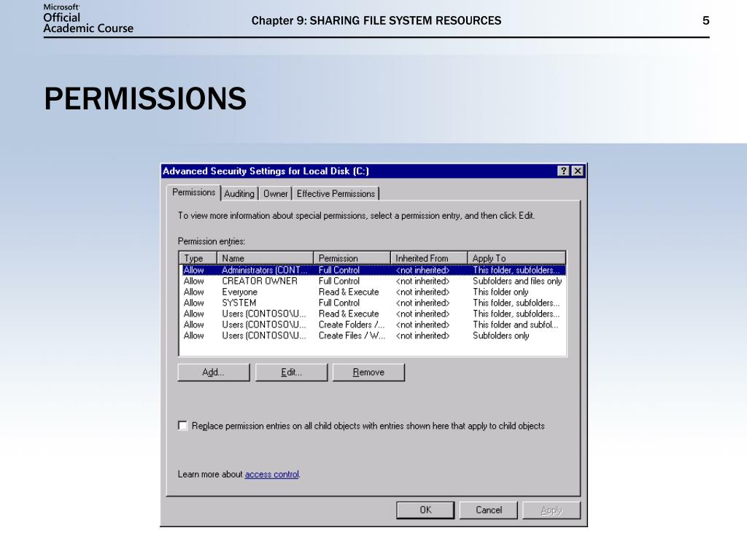Click 'Subfolders and files only' cell

coord(517,281)
